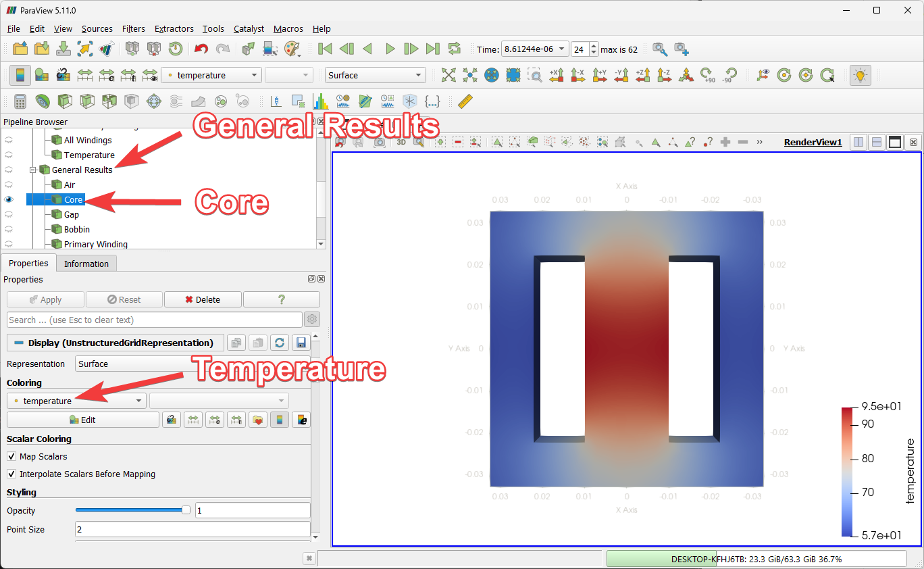Open the Representation Surface dropdown in Properties
This screenshot has width=924, height=569.
192,364
